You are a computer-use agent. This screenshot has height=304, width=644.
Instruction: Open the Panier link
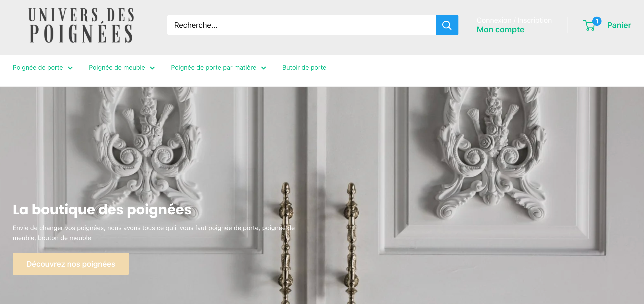[619, 25]
